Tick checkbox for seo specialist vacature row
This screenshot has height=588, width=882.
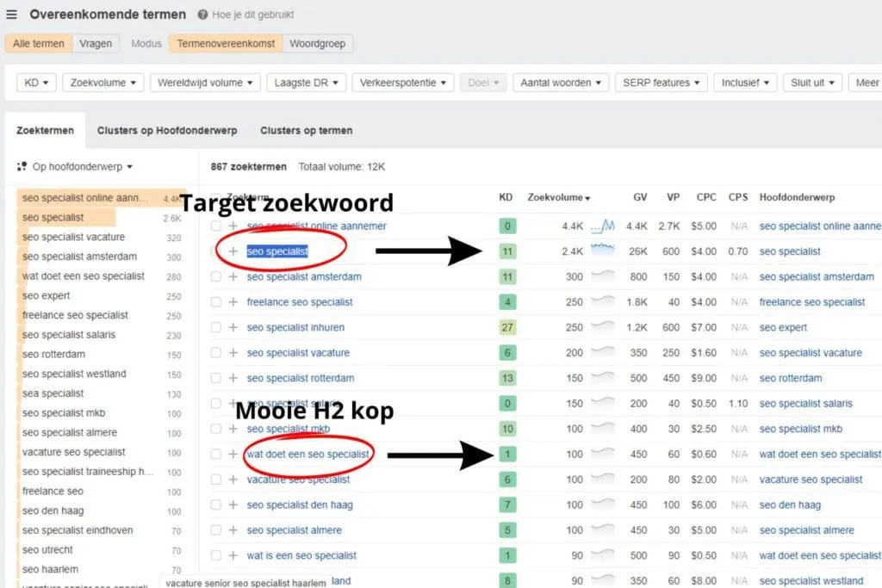click(x=216, y=352)
